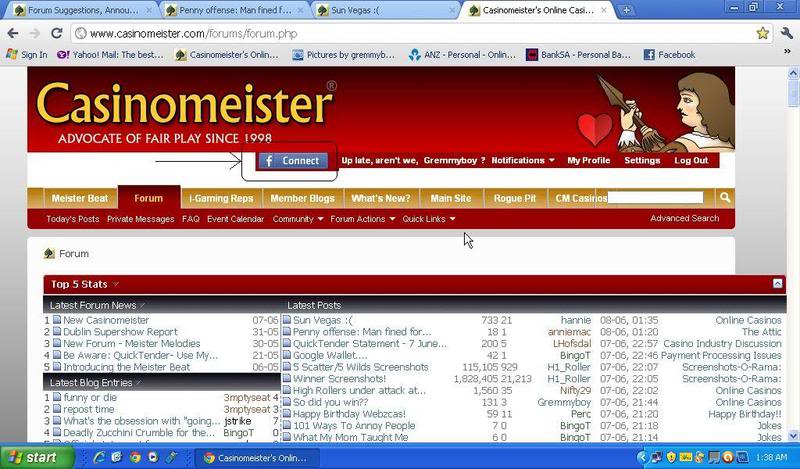Click the page vertical scrollbar thumb
The width and height of the screenshot is (800, 469).
(793, 93)
